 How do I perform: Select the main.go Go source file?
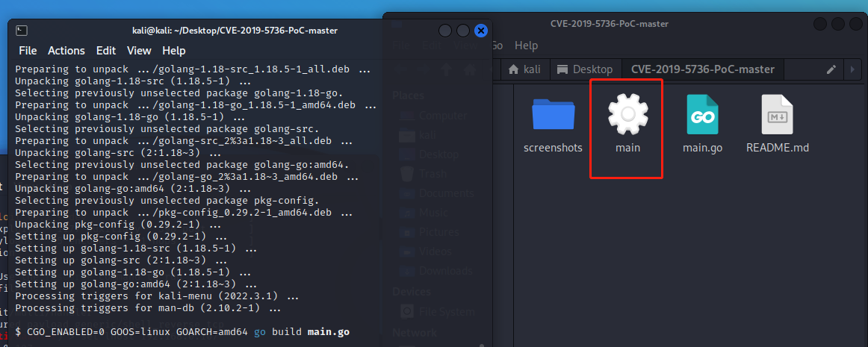point(702,125)
